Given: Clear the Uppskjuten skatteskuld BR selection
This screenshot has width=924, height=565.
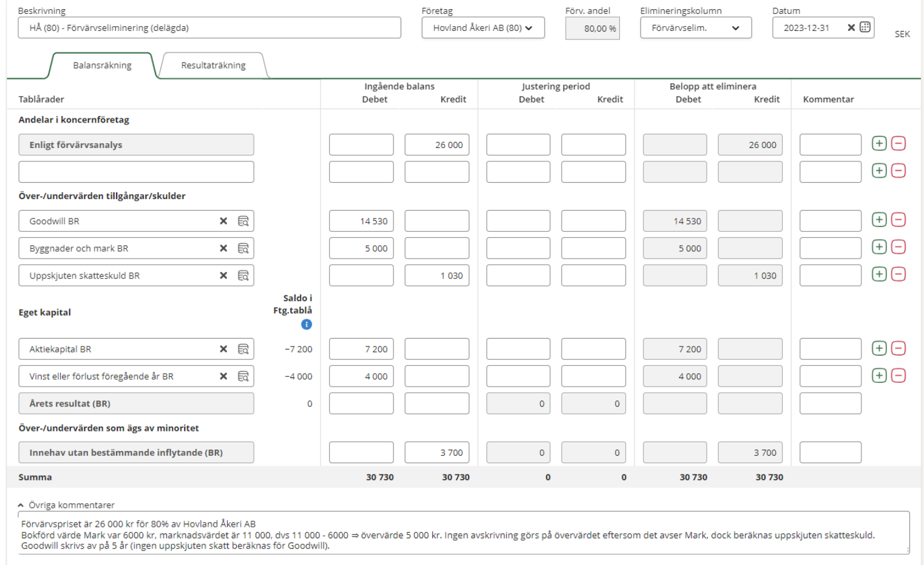Looking at the screenshot, I should (223, 276).
